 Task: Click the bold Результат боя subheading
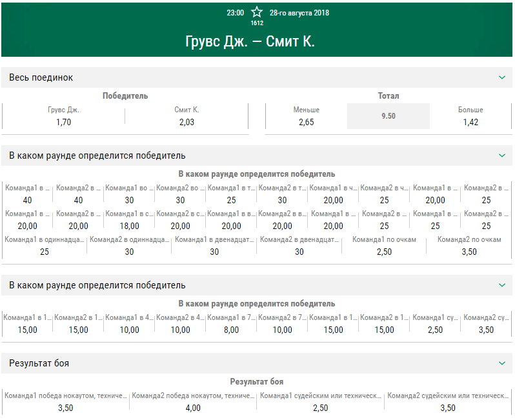coord(256,381)
